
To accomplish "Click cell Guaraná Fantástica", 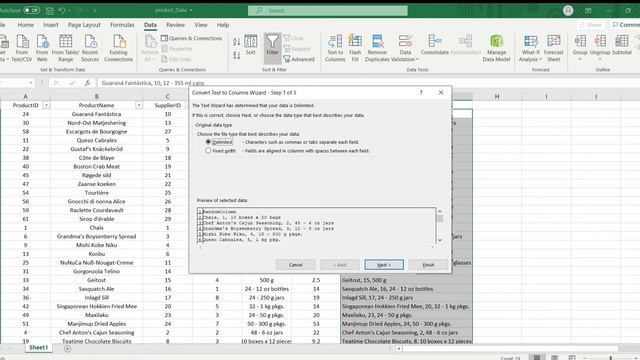I will [96, 114].
